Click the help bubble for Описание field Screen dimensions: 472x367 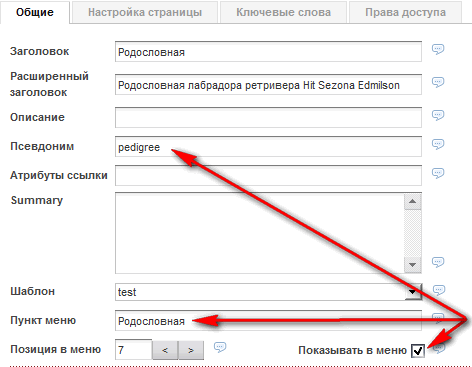[x=438, y=115]
